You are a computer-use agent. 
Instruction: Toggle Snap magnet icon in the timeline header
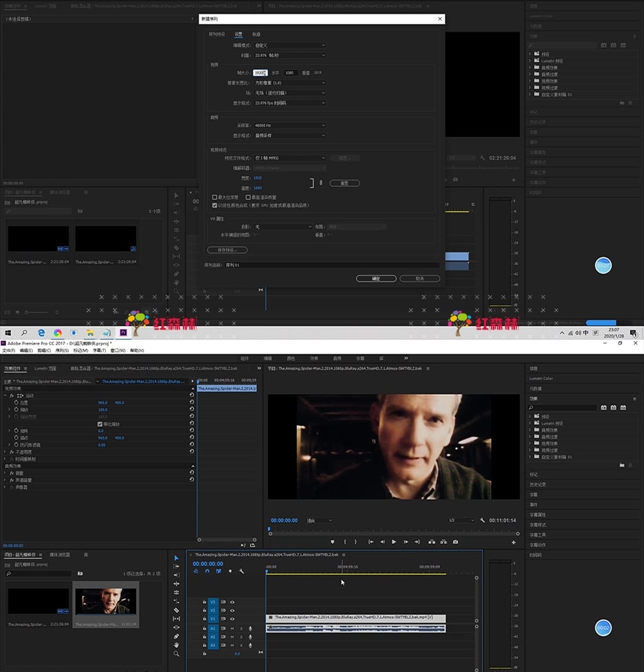click(x=208, y=572)
